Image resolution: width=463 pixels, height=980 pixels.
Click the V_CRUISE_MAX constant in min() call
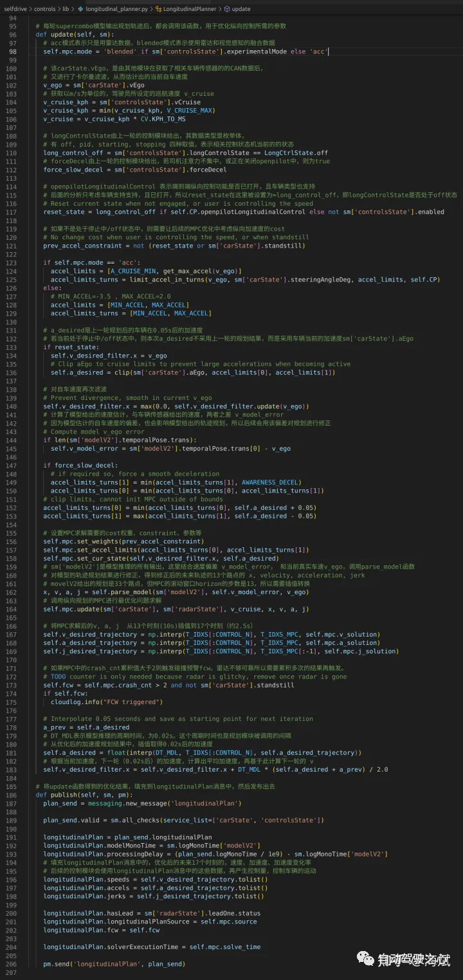pyautogui.click(x=190, y=111)
